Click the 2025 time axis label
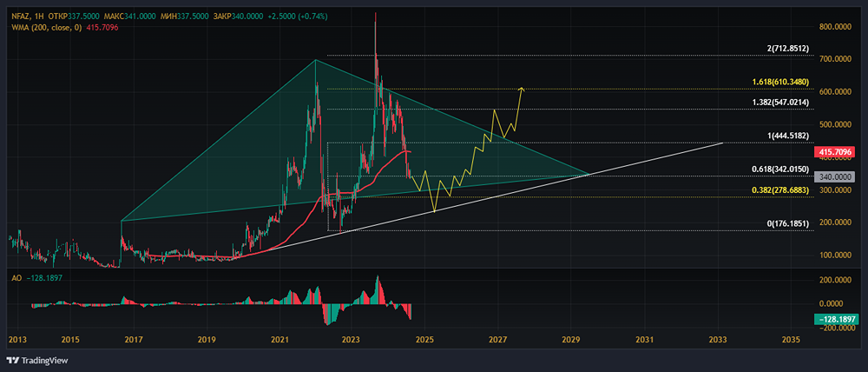Viewport: 868px width, 372px height. [x=424, y=339]
